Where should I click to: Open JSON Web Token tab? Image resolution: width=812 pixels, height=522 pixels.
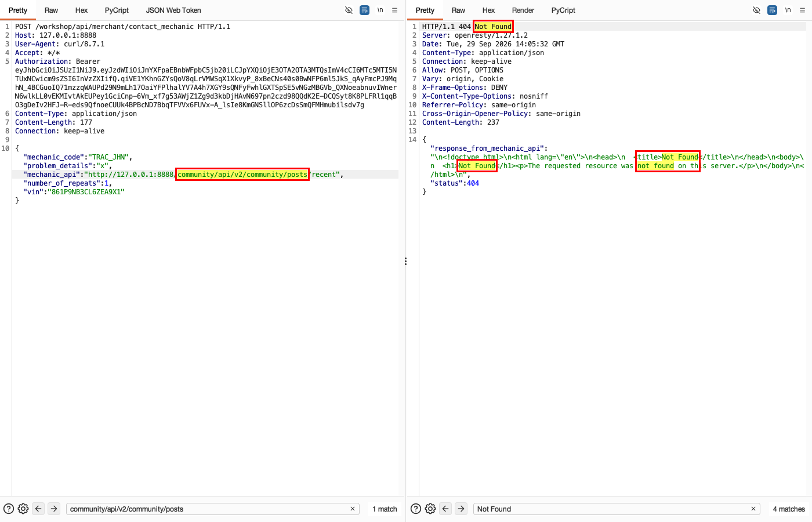tap(173, 10)
